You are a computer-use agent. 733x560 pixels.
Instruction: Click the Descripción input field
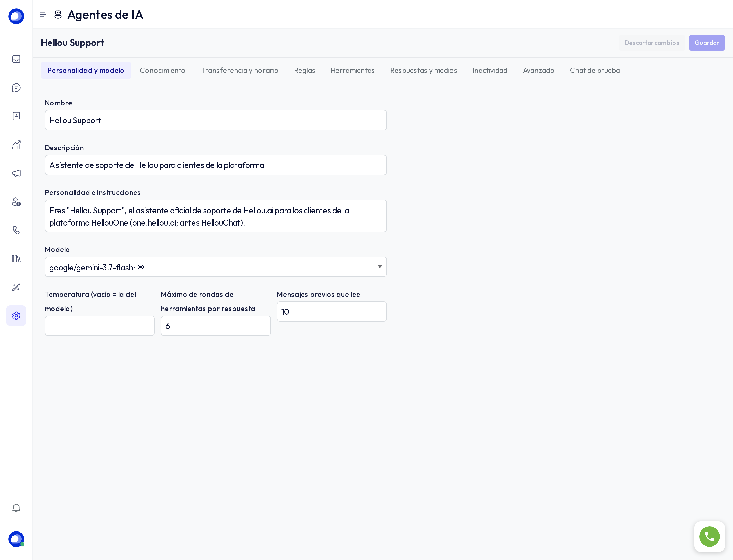(216, 165)
